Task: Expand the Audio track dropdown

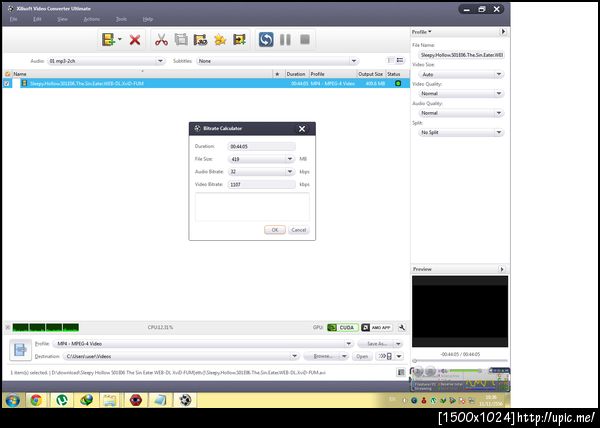Action: click(160, 61)
